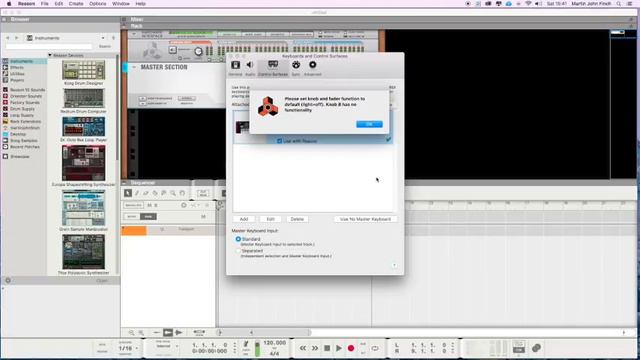This screenshot has width=640, height=360.
Task: Select the sequencer magnify tool
Action: tap(173, 193)
